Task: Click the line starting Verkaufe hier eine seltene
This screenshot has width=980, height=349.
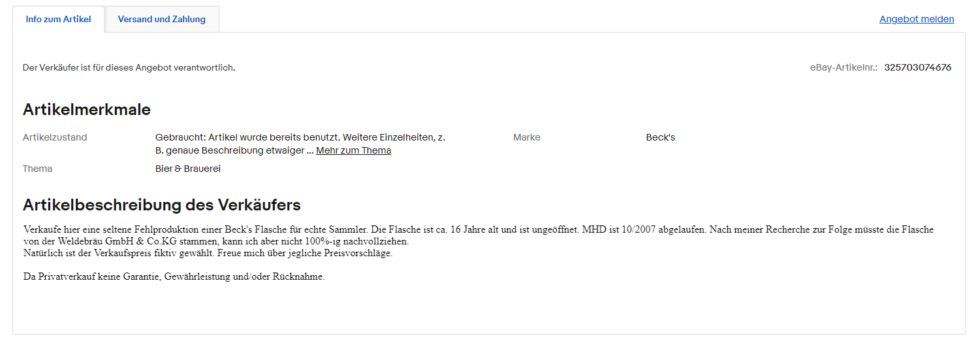Action: (x=196, y=229)
